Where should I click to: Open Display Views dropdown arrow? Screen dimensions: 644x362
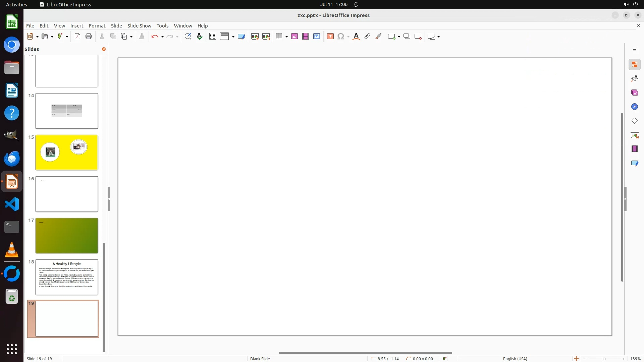pos(233,37)
